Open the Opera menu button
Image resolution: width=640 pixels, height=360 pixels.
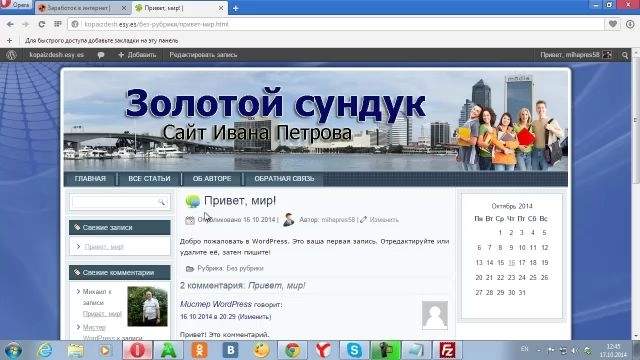16,5
